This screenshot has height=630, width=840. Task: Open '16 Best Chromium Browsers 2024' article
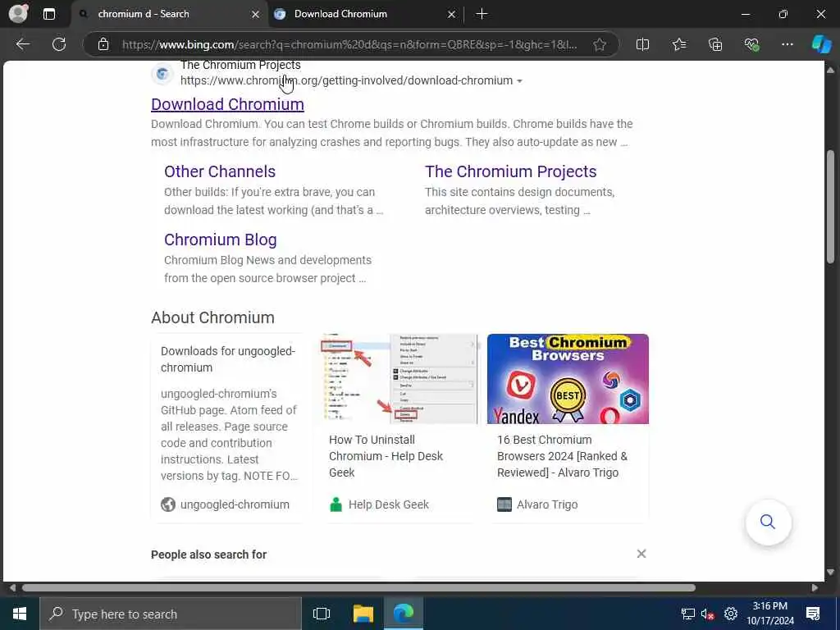tap(562, 456)
